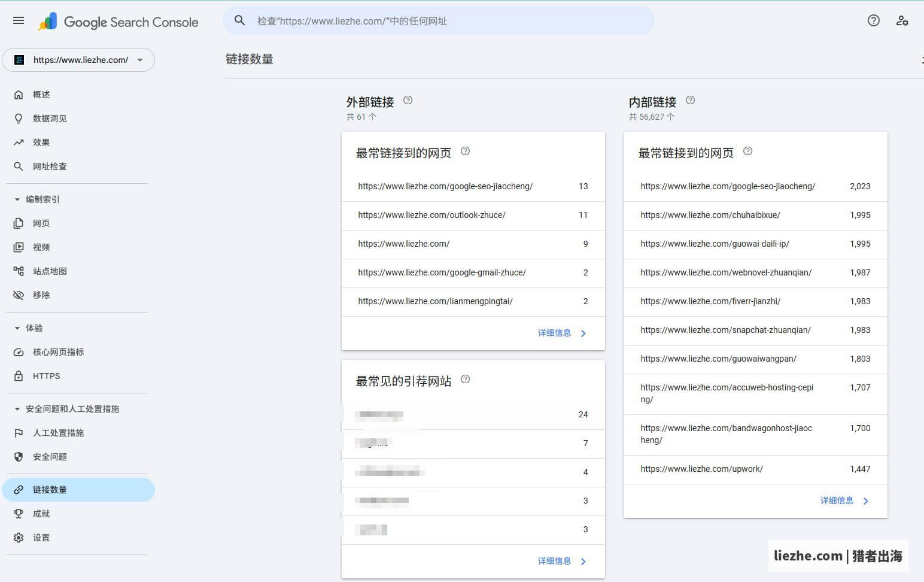The height and width of the screenshot is (582, 924).
Task: Open 设置 settings page
Action: click(x=78, y=538)
